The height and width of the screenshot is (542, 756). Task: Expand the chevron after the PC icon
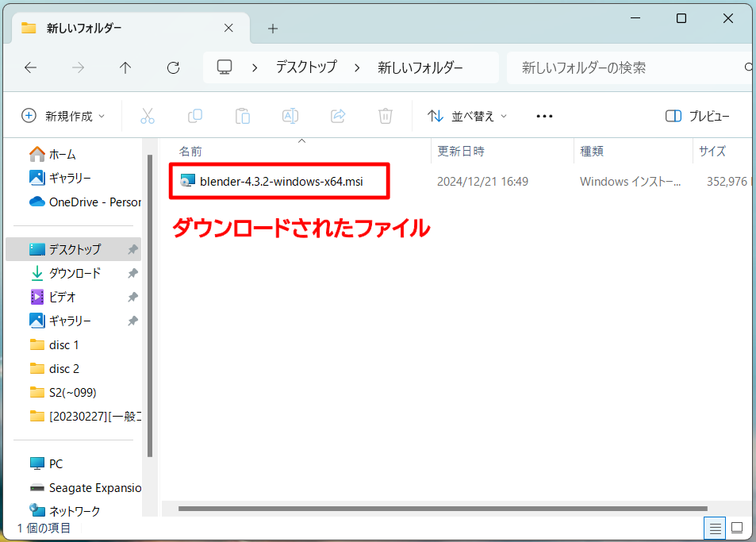pyautogui.click(x=255, y=67)
